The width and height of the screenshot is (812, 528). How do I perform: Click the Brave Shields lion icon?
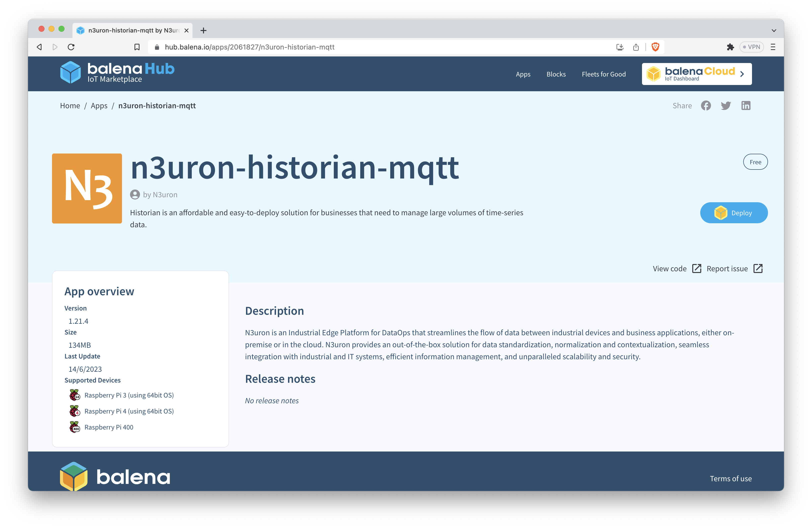(x=655, y=47)
